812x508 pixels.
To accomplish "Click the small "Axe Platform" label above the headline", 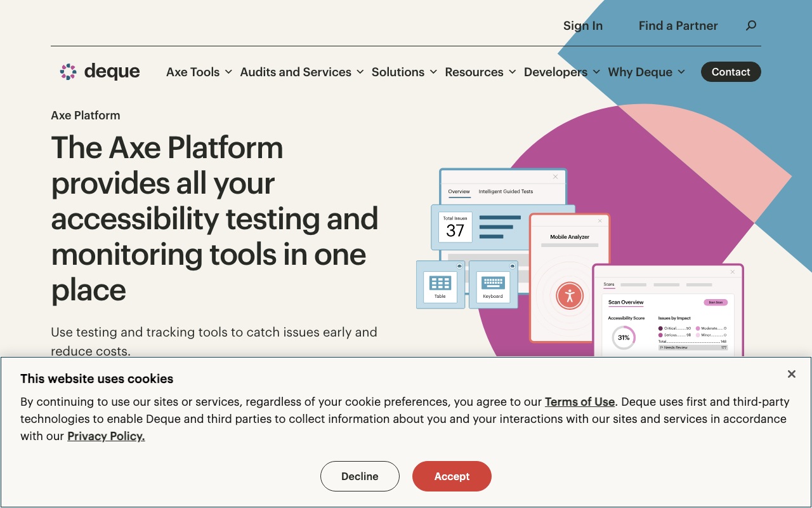I will pos(86,115).
